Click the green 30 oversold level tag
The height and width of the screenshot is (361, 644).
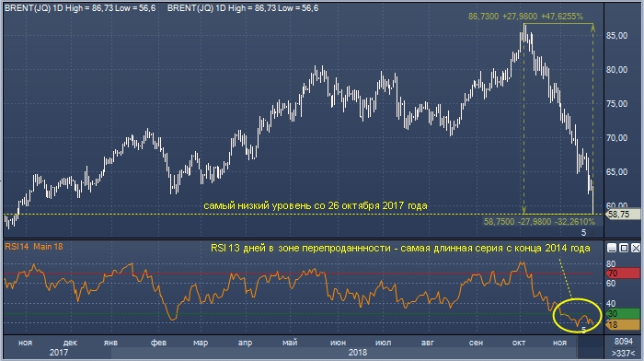623,314
